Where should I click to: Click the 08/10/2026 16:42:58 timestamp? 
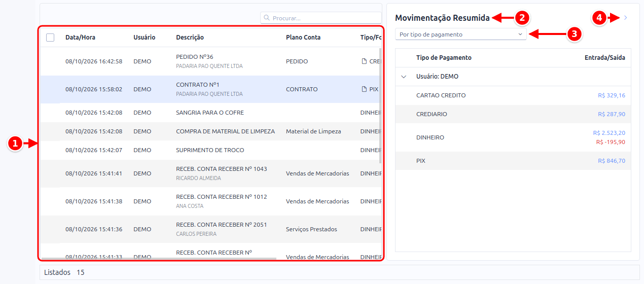(x=94, y=61)
